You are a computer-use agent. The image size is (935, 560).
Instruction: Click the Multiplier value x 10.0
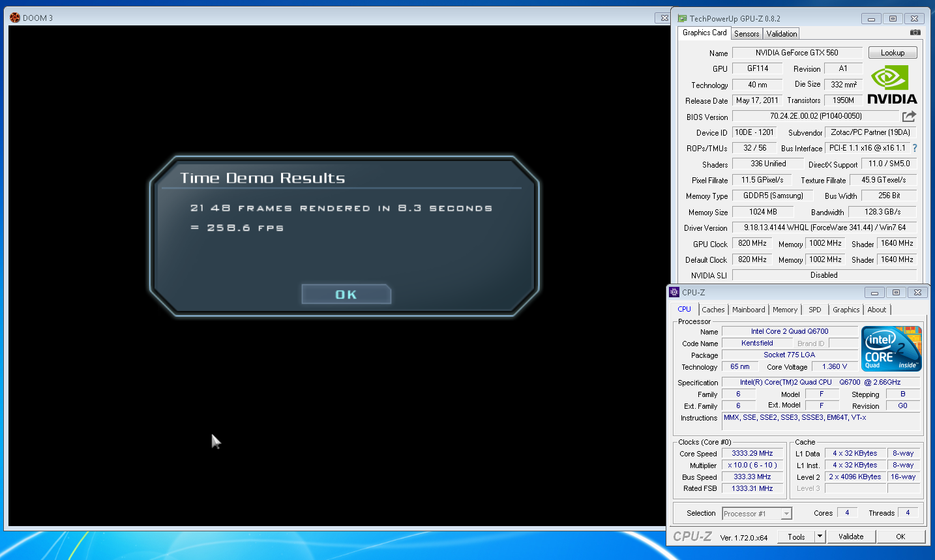click(752, 465)
